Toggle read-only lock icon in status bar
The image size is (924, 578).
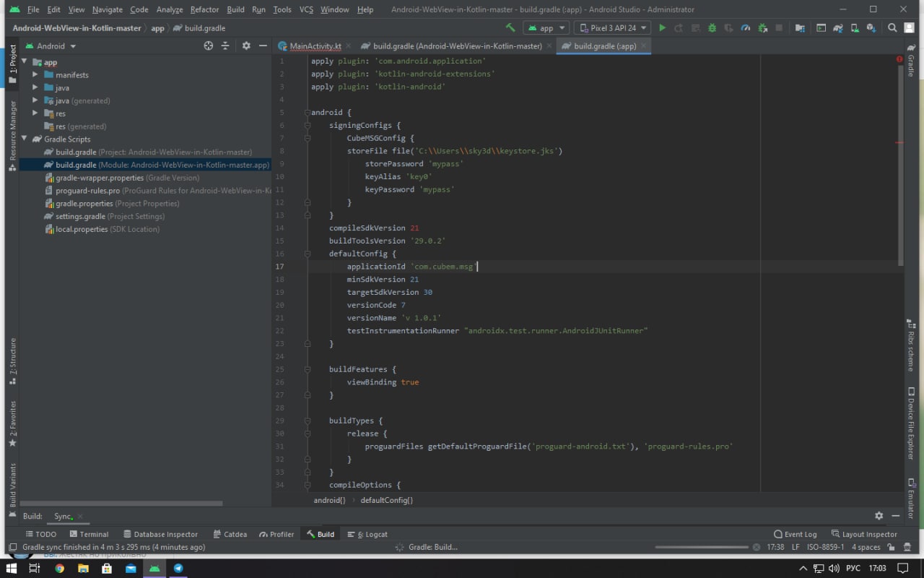pyautogui.click(x=891, y=547)
